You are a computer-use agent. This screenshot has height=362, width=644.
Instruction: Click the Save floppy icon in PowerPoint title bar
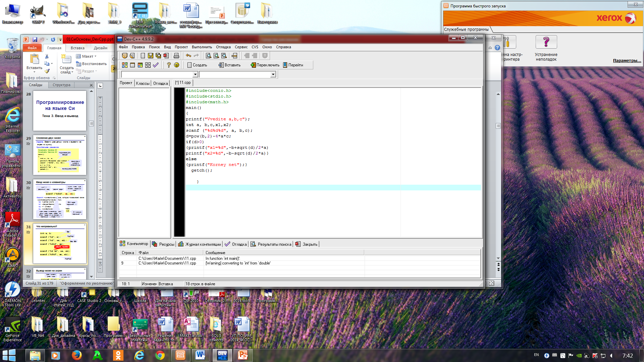pos(35,40)
